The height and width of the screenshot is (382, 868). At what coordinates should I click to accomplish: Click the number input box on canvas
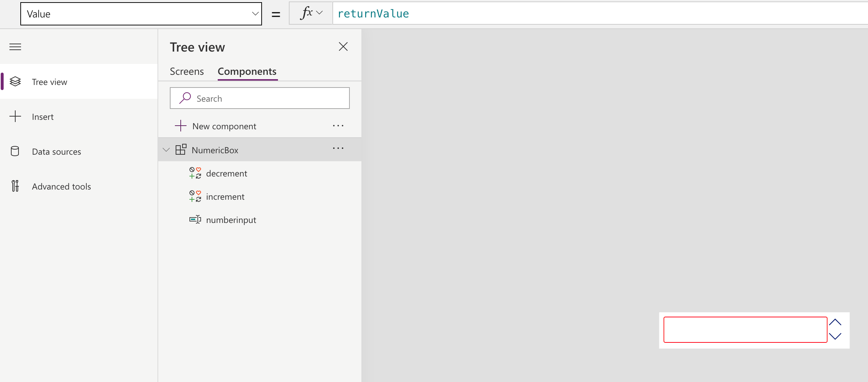[x=745, y=330]
